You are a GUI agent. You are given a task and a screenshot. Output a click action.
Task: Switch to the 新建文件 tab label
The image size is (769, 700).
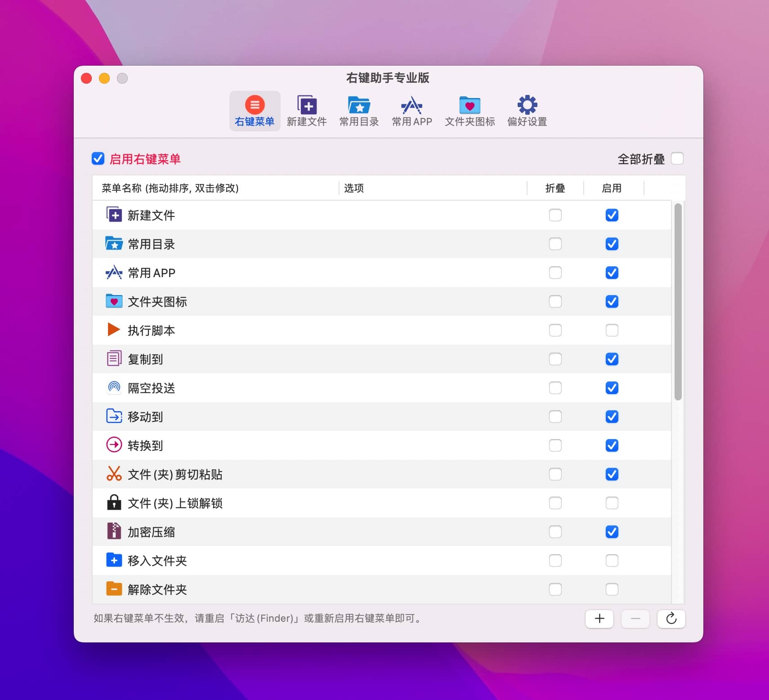307,121
